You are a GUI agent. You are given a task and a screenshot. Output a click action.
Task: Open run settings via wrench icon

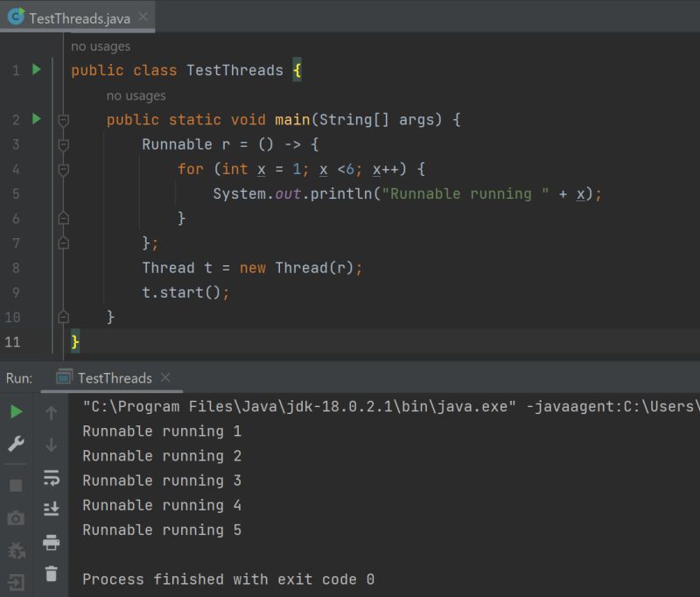[16, 444]
